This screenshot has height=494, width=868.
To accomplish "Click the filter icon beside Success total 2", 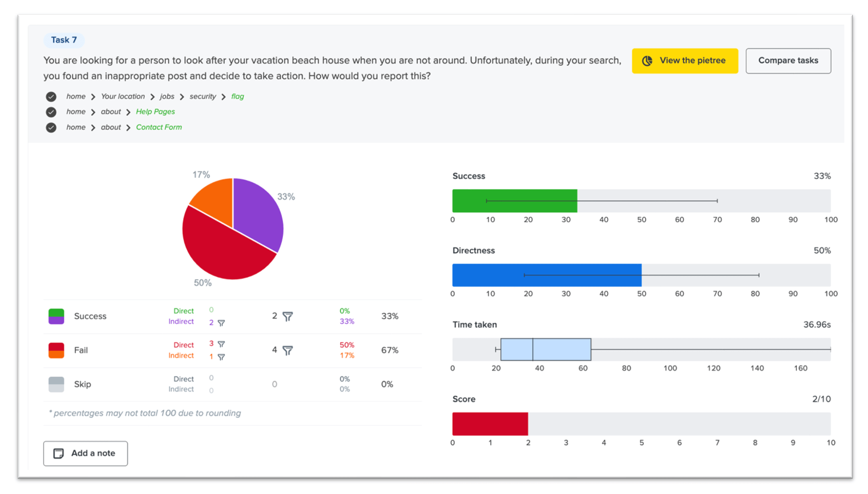I will click(287, 316).
